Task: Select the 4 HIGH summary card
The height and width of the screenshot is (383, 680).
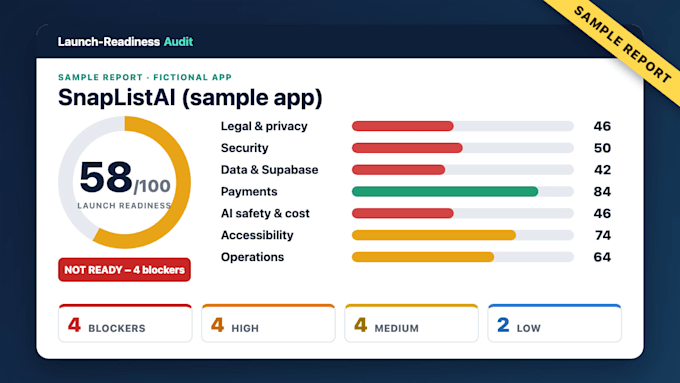Action: coord(268,324)
